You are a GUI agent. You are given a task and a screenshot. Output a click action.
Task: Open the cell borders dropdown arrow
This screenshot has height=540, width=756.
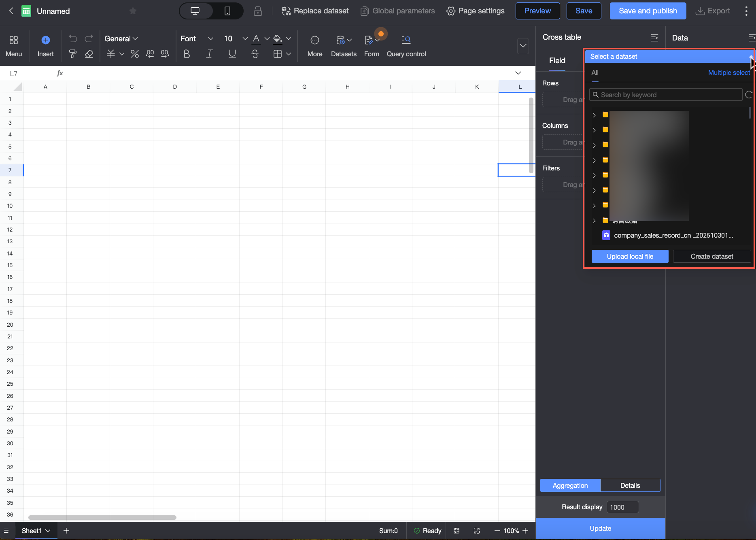tap(289, 54)
